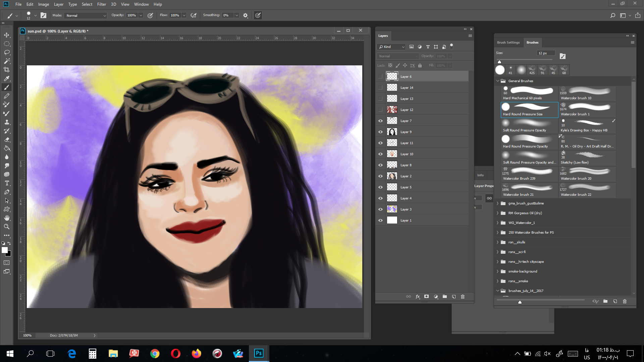Open the Opacity dropdown in options bar
Viewport: 644px width, 362px height.
[141, 15]
